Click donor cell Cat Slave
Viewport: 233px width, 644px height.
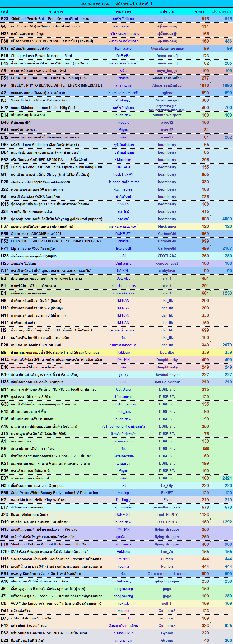pyautogui.click(x=123, y=389)
